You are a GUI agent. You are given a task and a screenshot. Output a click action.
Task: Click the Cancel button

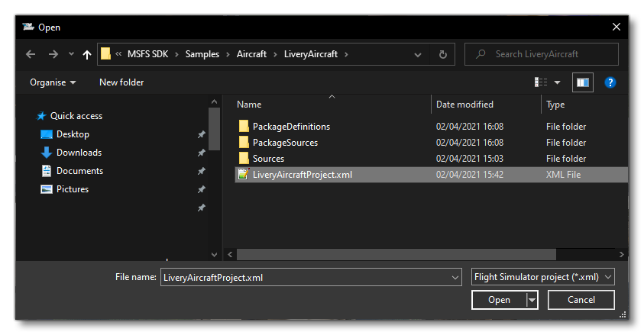[581, 301]
